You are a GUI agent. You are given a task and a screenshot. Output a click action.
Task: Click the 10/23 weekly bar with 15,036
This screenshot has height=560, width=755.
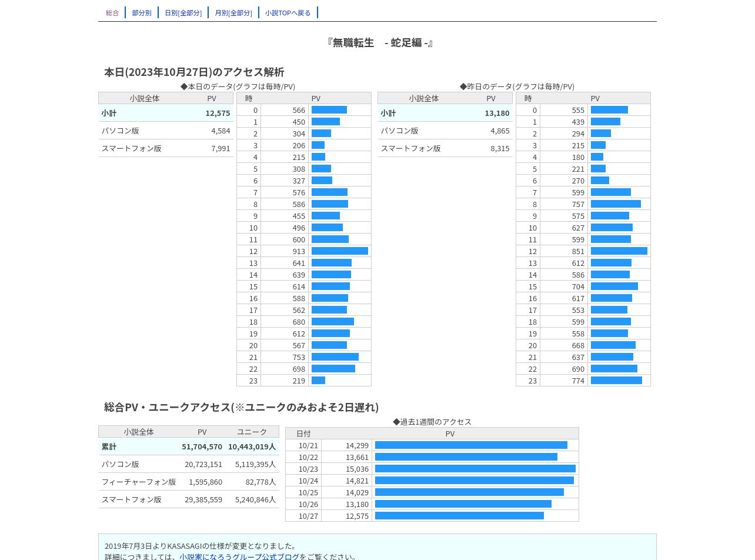point(475,469)
